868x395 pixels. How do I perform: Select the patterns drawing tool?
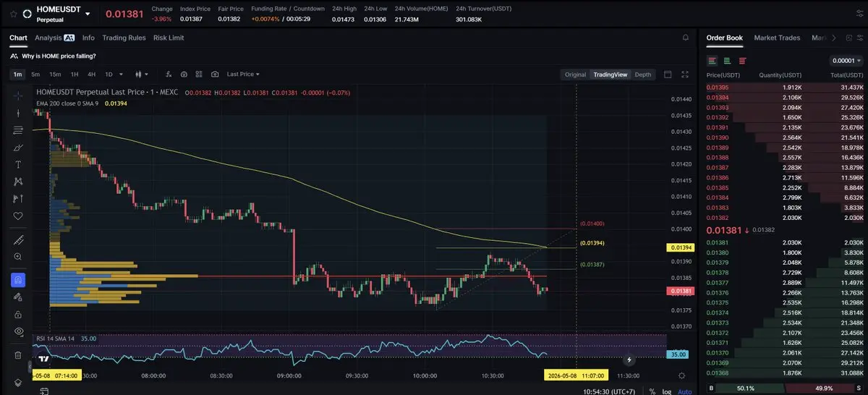(18, 182)
